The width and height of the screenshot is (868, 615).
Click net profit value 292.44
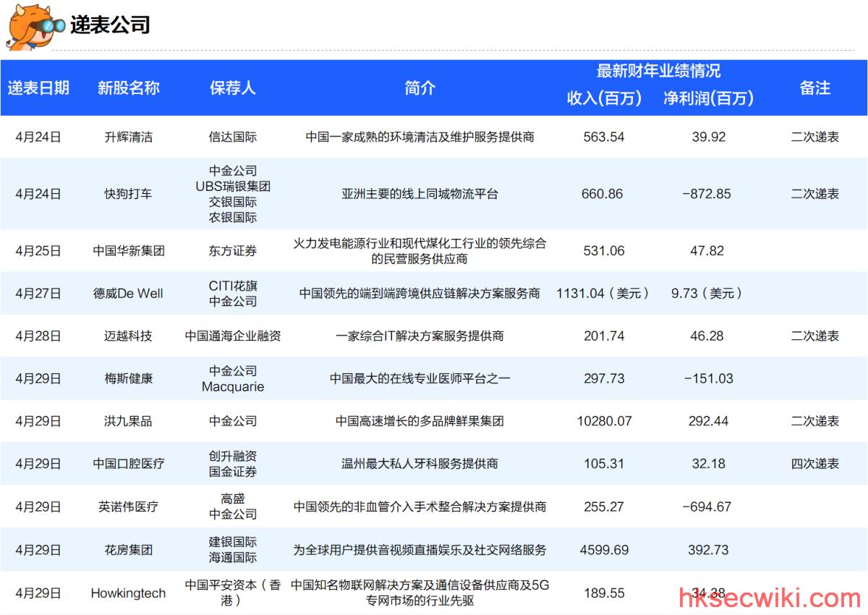click(708, 421)
